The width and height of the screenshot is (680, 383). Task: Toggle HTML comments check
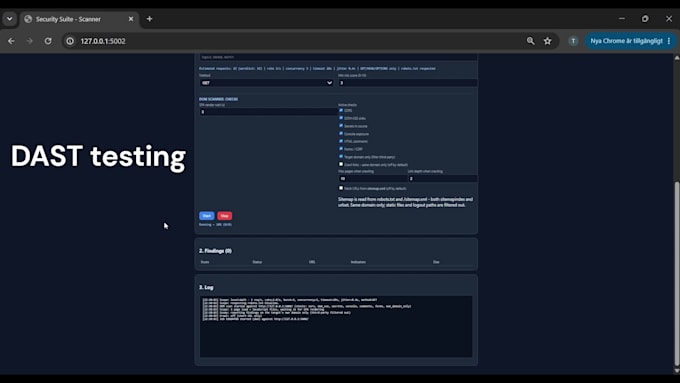tap(341, 141)
